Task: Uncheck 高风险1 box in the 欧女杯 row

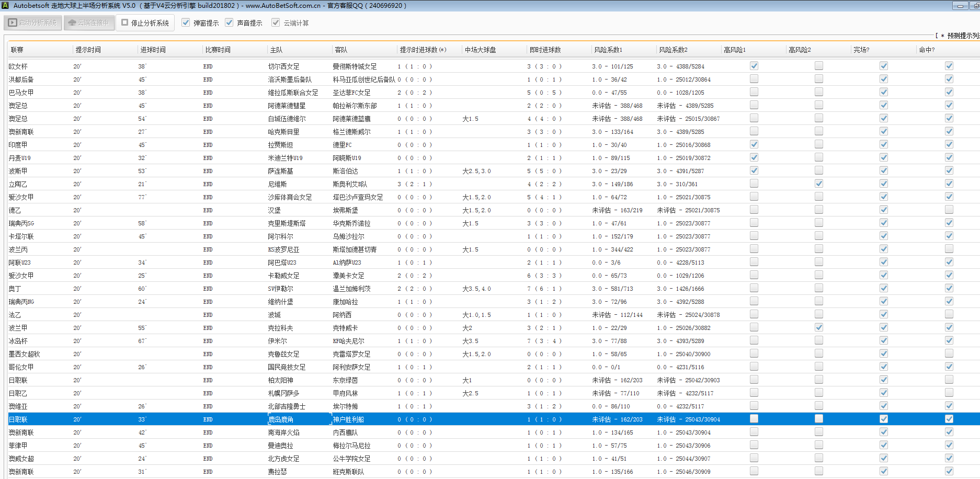Action: pyautogui.click(x=754, y=66)
